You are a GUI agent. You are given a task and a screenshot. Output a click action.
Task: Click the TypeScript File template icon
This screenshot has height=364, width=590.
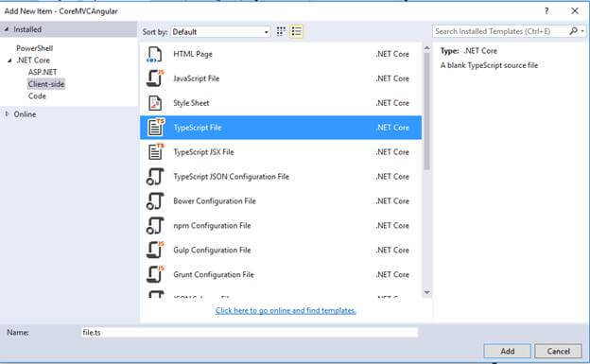click(x=156, y=128)
